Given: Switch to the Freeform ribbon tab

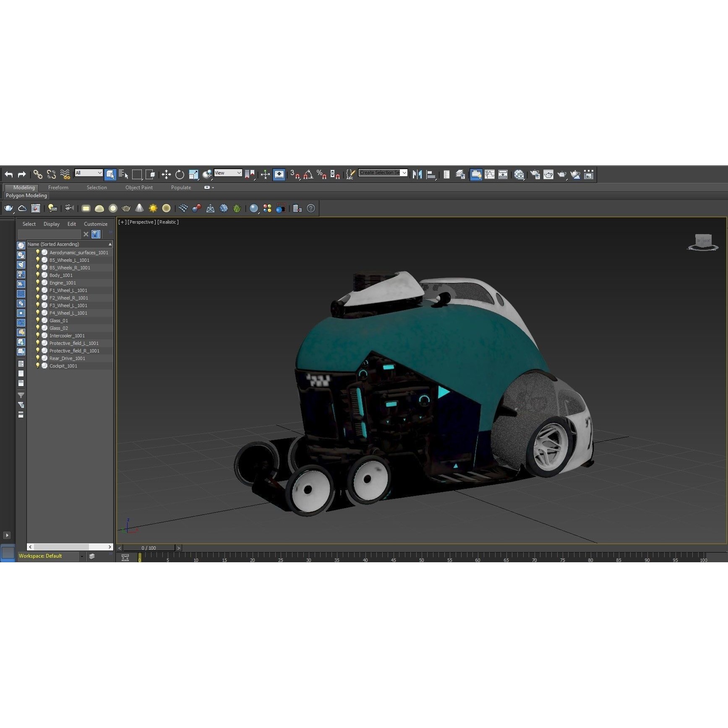Looking at the screenshot, I should coord(58,188).
